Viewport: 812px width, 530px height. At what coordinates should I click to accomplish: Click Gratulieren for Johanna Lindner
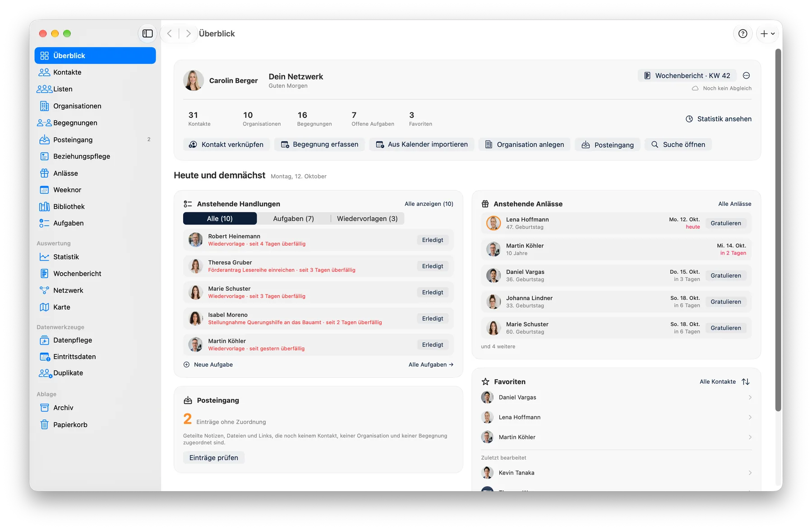click(726, 302)
